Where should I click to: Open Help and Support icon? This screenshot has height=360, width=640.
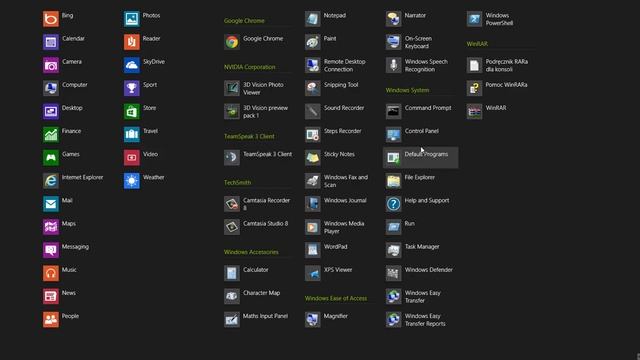pos(393,204)
